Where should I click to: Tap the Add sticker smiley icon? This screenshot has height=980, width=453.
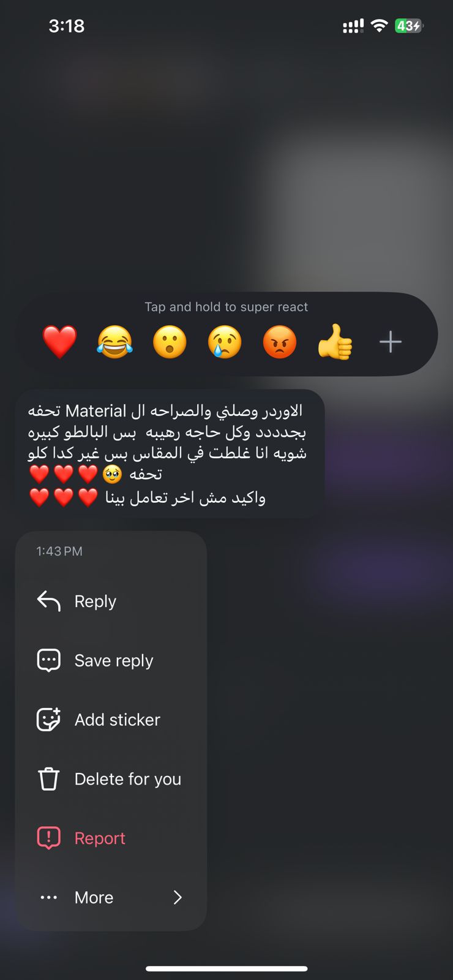(x=49, y=719)
